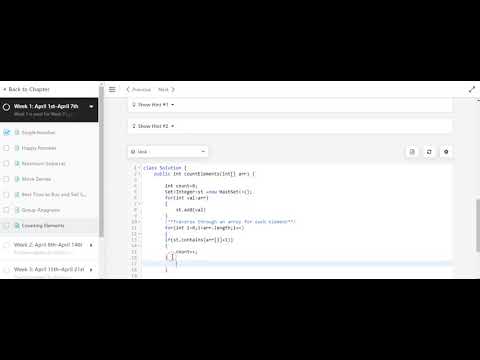Tick the Counting Elements checkbox
This screenshot has width=480, height=360.
[x=6, y=226]
